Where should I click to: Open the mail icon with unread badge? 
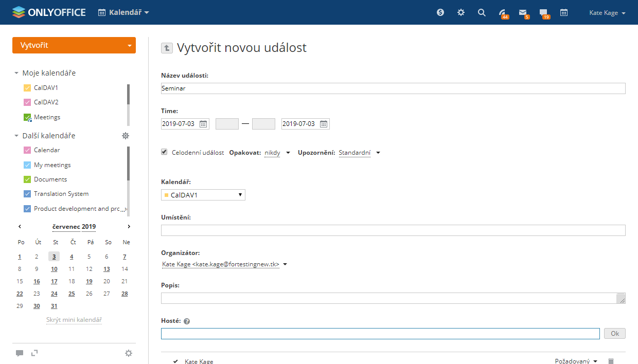523,13
